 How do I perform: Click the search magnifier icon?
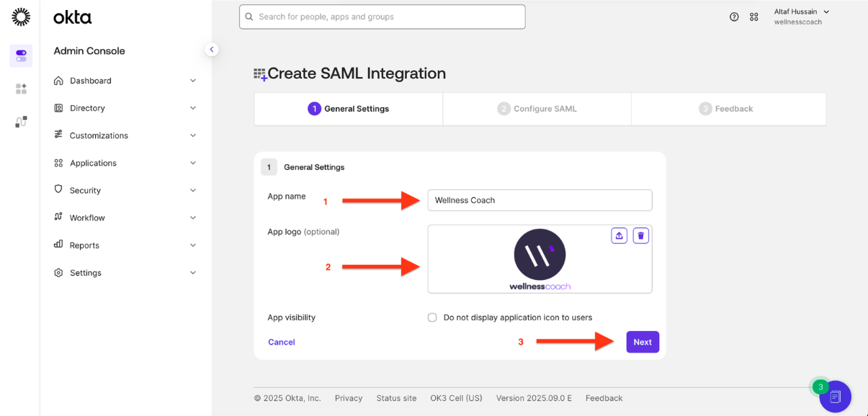pyautogui.click(x=249, y=17)
